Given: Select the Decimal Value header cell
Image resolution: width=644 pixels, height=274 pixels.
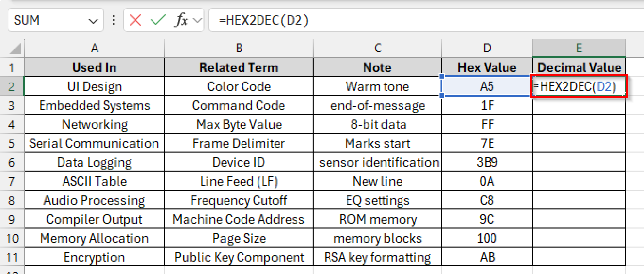Looking at the screenshot, I should pos(579,67).
